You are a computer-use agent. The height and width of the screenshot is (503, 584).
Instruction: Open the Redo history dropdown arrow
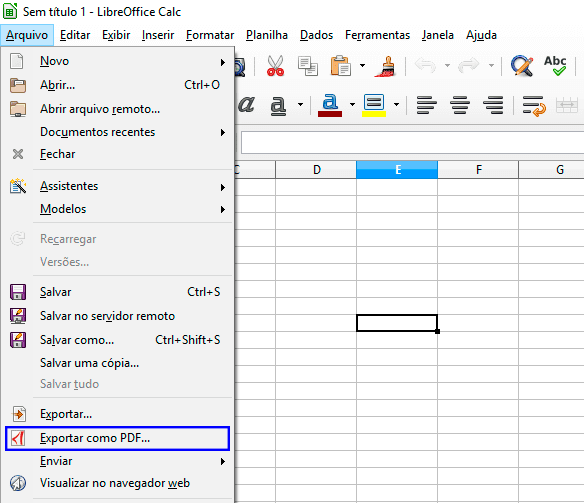pyautogui.click(x=492, y=66)
